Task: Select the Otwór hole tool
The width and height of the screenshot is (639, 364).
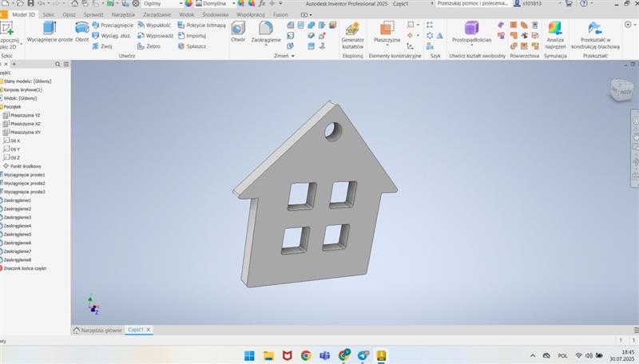Action: coord(238,32)
